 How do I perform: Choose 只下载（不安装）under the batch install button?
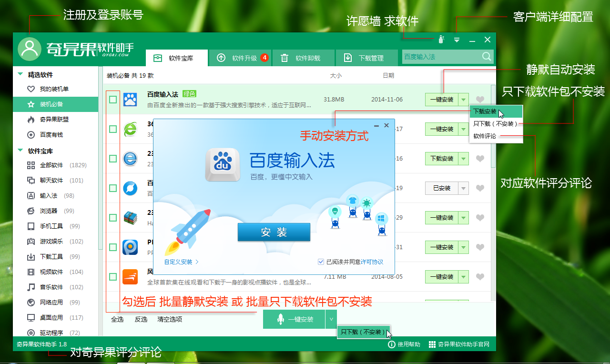[364, 332]
